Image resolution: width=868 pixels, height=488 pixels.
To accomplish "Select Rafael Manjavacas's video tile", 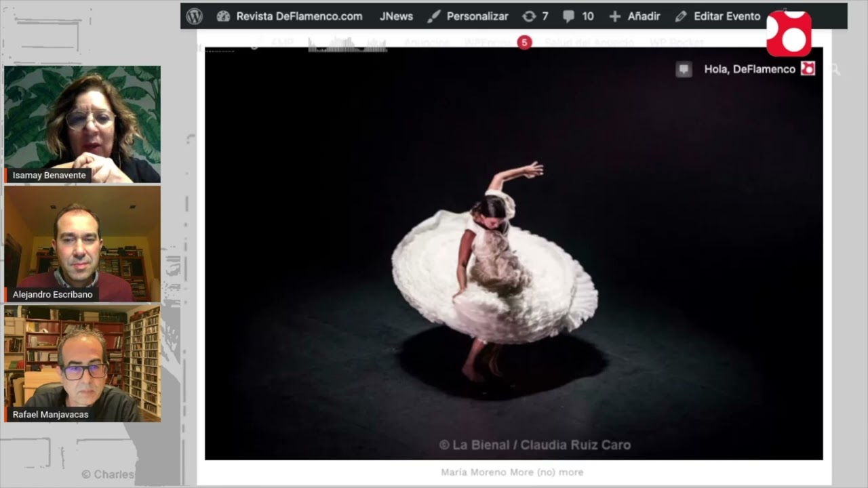I will (x=82, y=363).
